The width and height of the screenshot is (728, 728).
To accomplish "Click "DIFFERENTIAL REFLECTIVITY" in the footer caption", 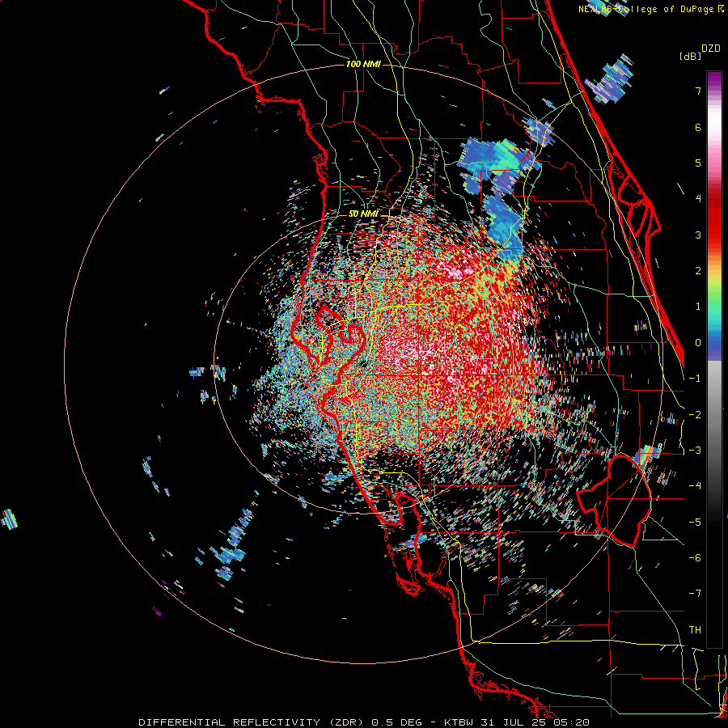I will (228, 722).
